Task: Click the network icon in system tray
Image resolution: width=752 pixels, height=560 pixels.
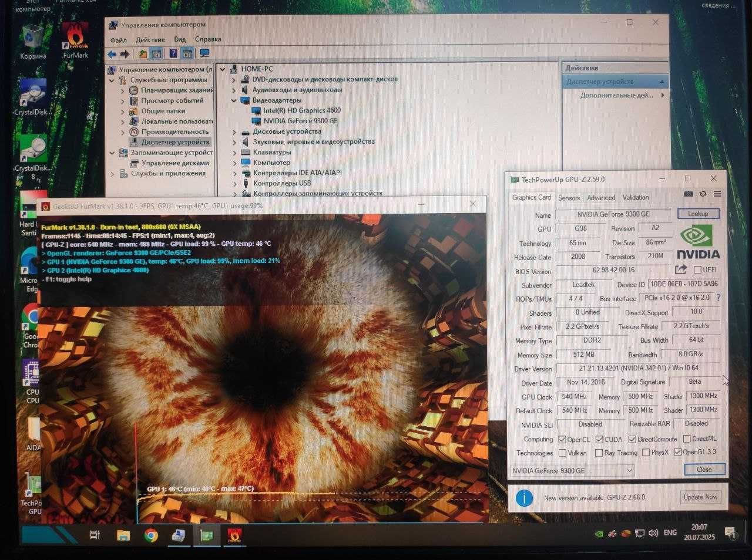Action: pyautogui.click(x=640, y=533)
